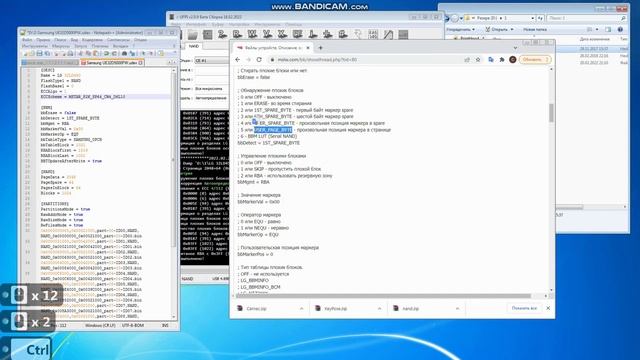
Task: Click the open folder icon in UFPI toolbar
Action: coord(192,35)
